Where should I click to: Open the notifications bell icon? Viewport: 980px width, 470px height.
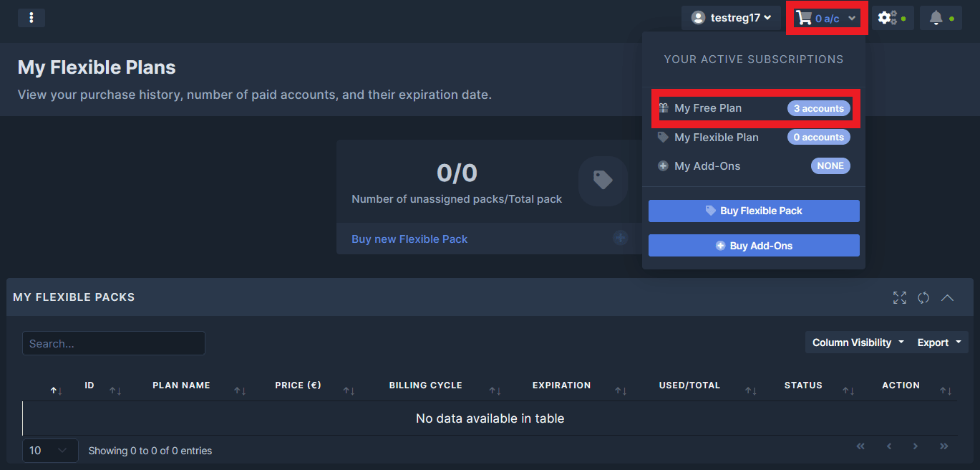(x=936, y=18)
